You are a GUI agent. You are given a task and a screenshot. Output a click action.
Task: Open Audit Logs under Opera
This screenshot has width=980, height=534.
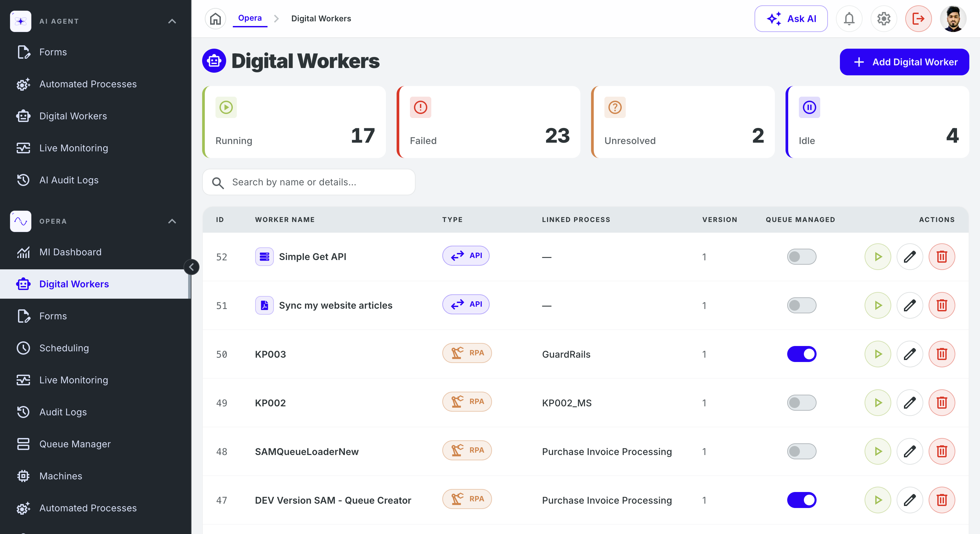(x=95, y=412)
